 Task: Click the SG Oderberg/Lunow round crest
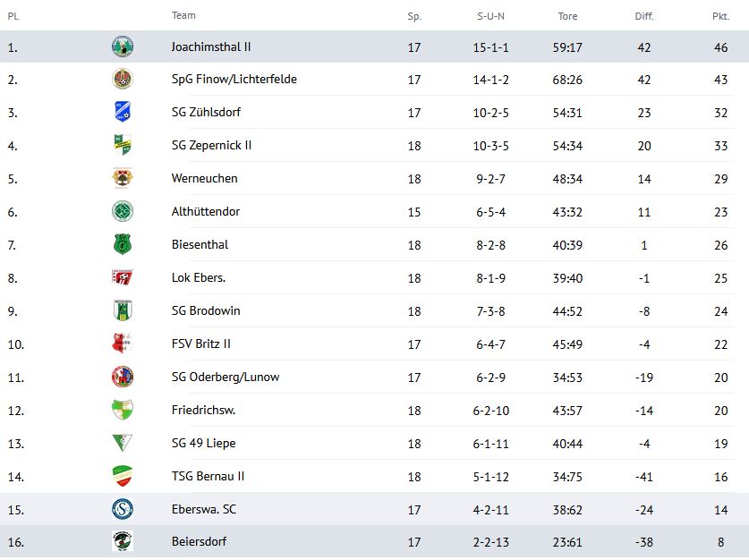[x=123, y=377]
